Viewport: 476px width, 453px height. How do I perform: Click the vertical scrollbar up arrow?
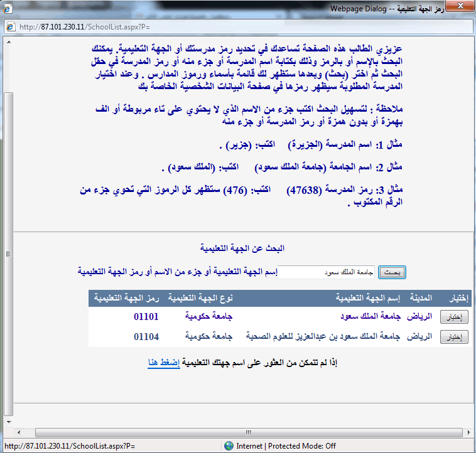pos(9,42)
